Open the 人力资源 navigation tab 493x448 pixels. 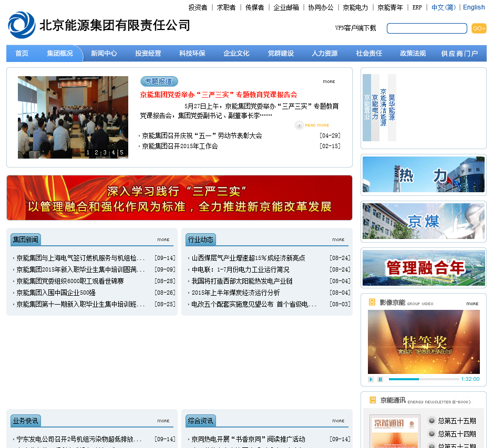(x=325, y=54)
